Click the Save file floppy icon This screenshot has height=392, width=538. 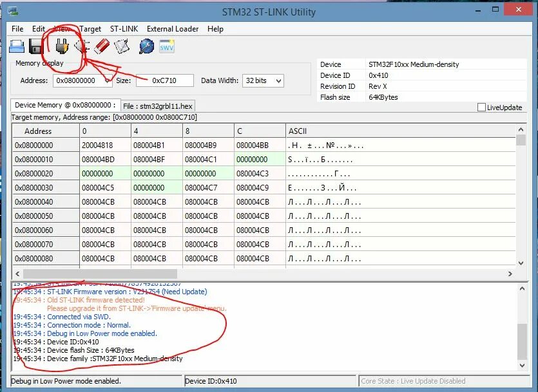click(x=35, y=46)
